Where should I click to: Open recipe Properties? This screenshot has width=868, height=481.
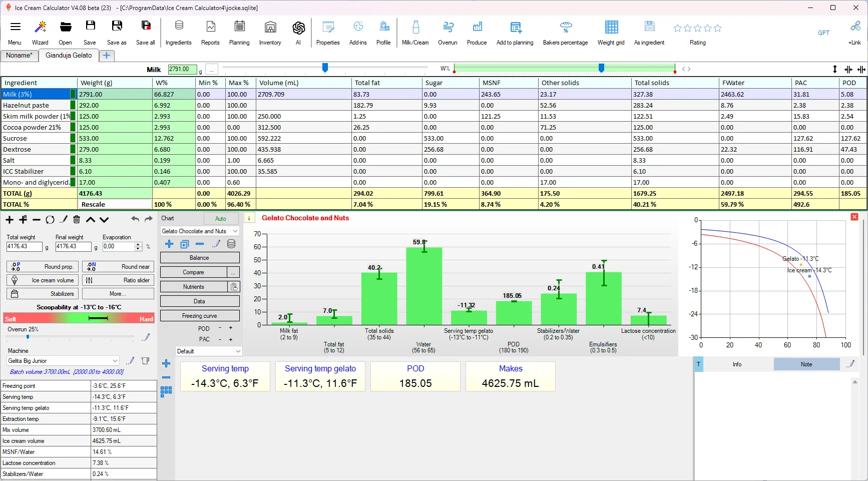328,33
